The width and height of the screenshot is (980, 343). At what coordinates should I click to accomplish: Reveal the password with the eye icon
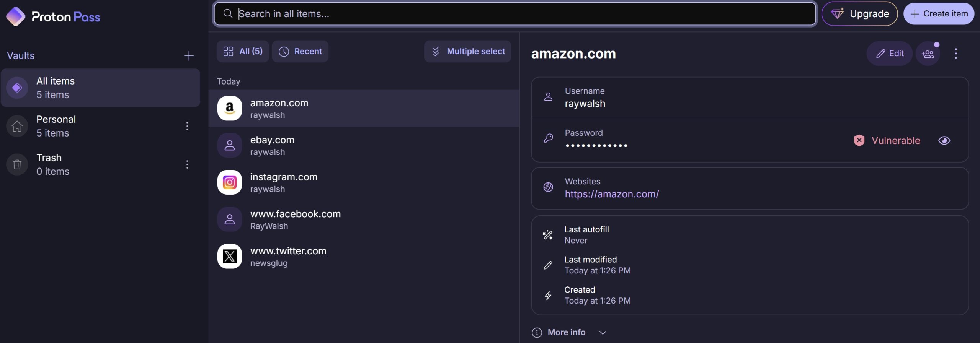click(x=944, y=141)
